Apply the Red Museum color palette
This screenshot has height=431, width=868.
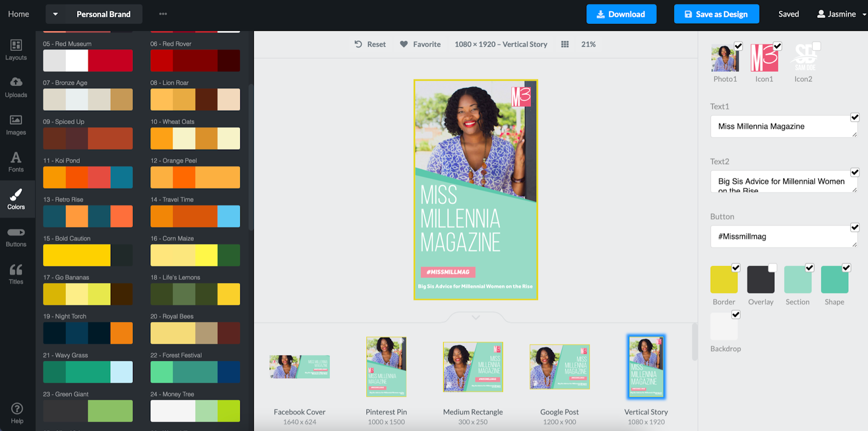coord(88,61)
